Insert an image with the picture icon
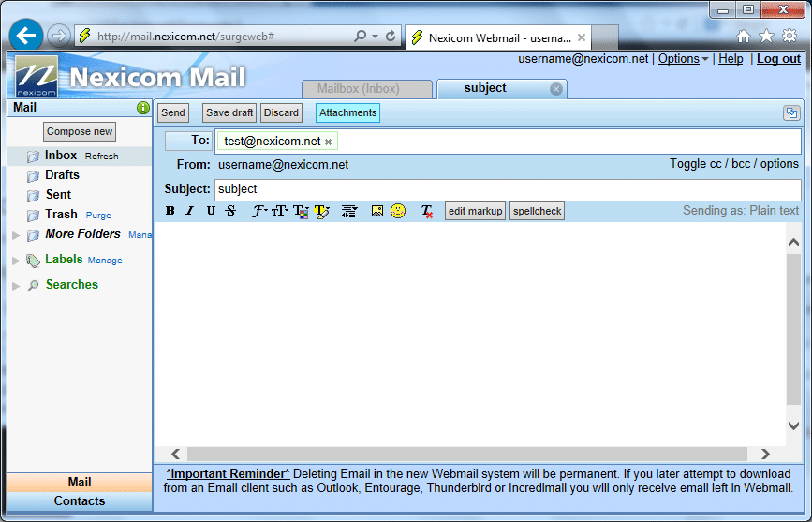The width and height of the screenshot is (812, 522). tap(377, 211)
